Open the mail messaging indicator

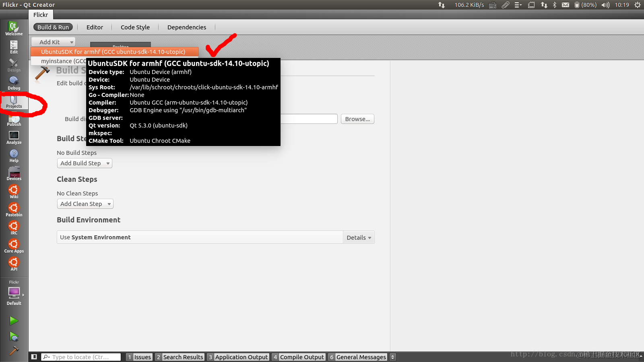566,5
